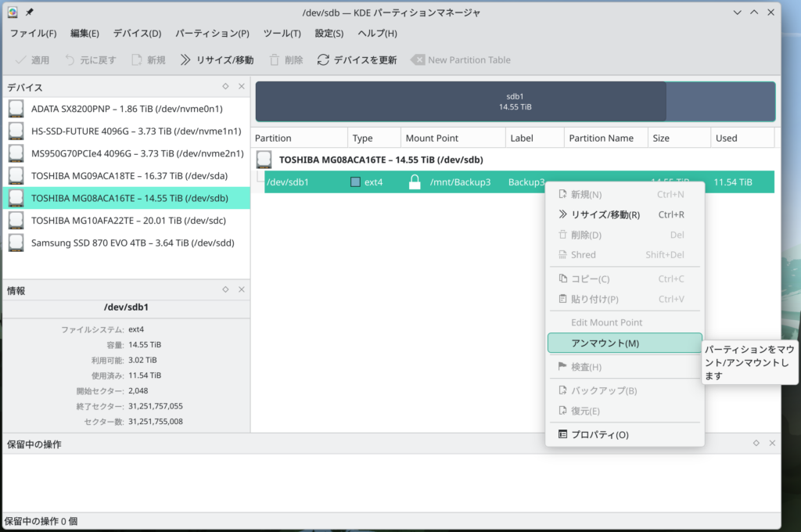Click the ext4 filesystem color square
801x532 pixels.
point(356,182)
